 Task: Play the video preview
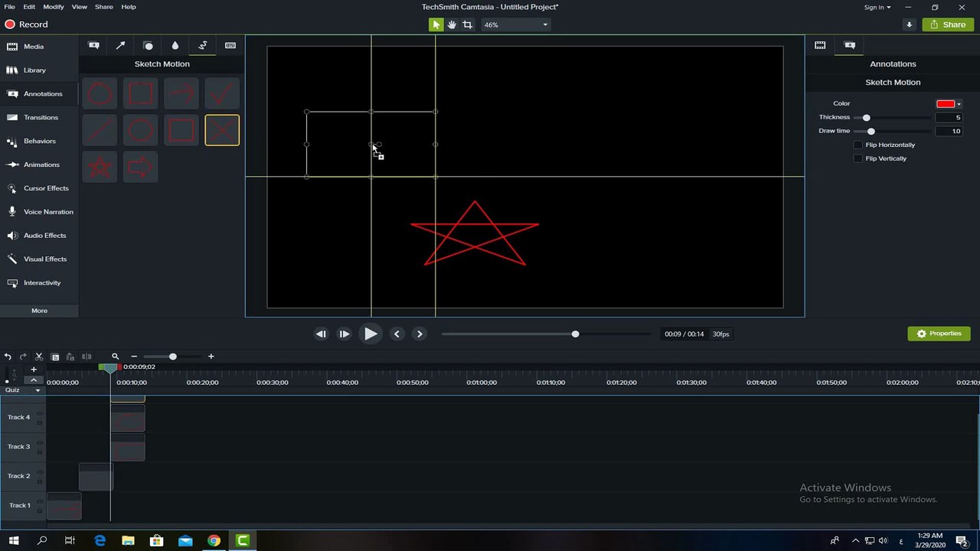(x=371, y=334)
